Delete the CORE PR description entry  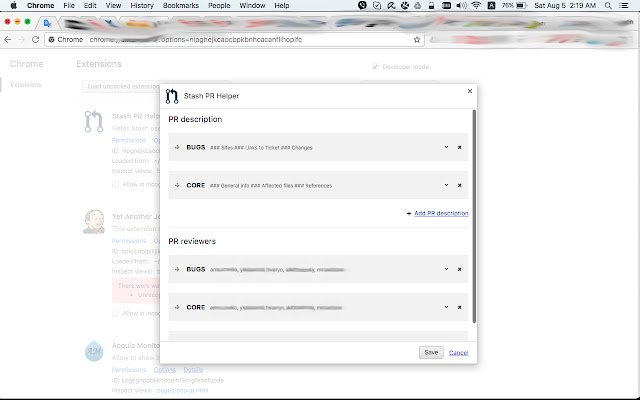(x=460, y=185)
